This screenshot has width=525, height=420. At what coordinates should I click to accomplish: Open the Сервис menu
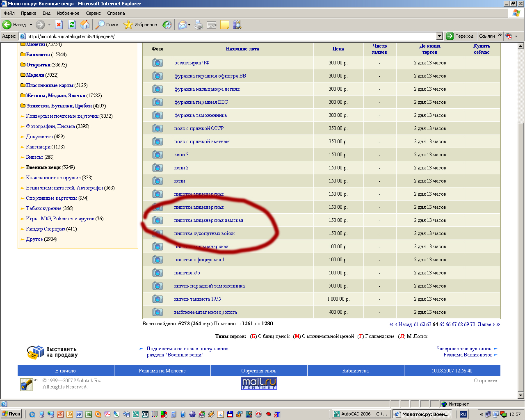pyautogui.click(x=93, y=13)
